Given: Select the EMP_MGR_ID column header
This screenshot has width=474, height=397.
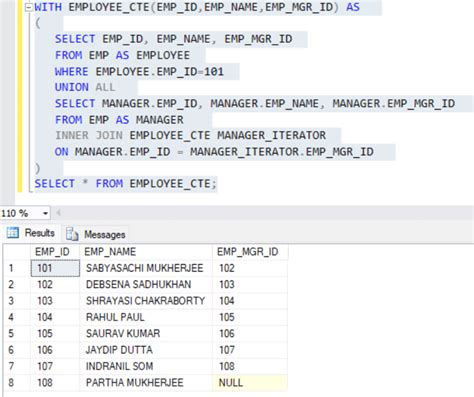Looking at the screenshot, I should pyautogui.click(x=250, y=252).
